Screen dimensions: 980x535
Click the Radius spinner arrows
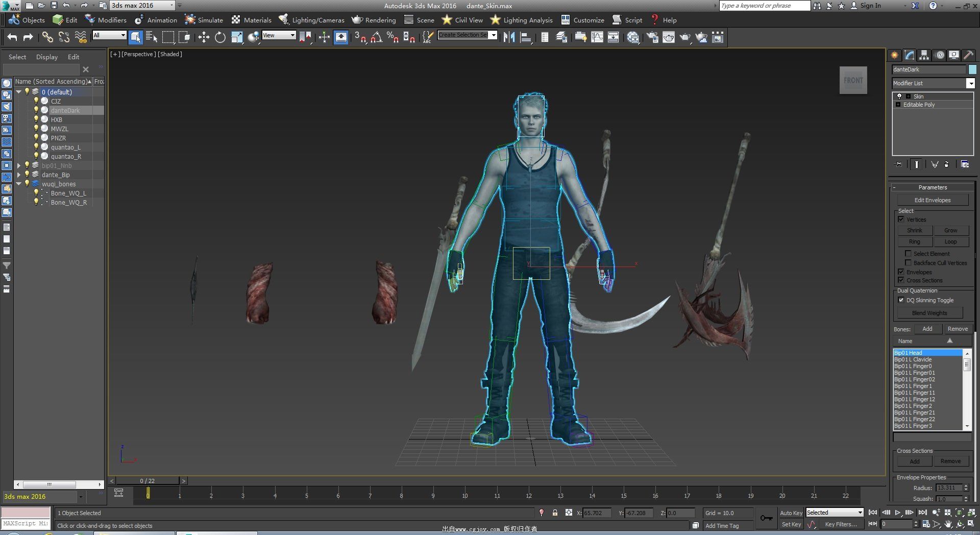pos(966,488)
